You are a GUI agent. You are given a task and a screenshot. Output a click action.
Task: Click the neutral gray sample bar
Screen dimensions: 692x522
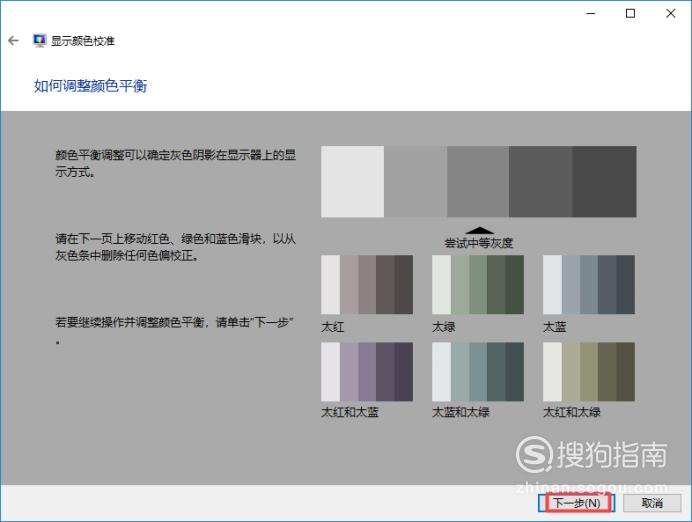point(479,181)
